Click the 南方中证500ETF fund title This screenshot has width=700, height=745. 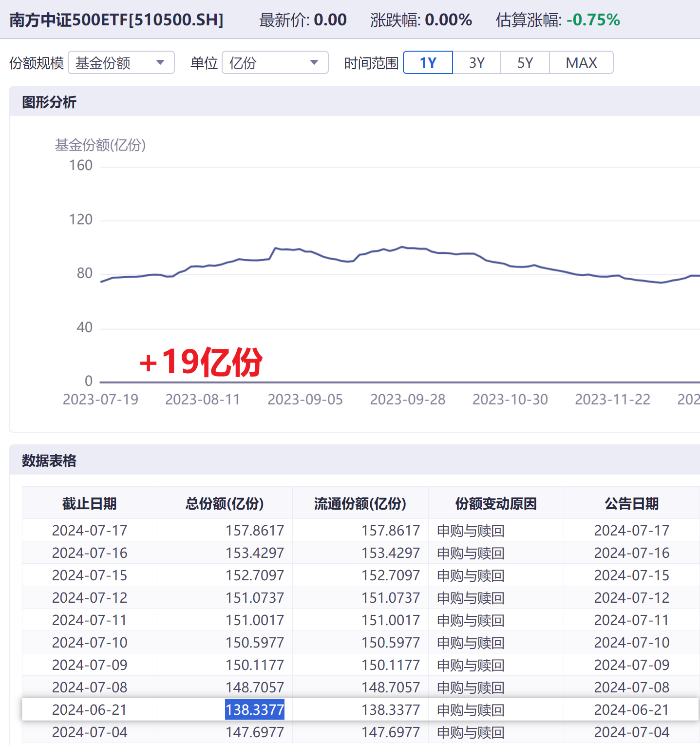[116, 20]
